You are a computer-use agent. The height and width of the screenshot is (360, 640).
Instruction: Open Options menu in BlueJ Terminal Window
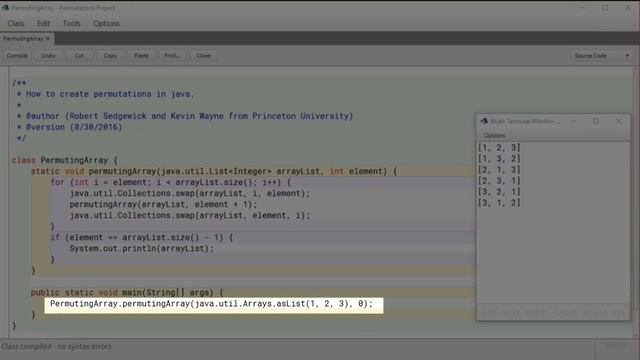(494, 135)
